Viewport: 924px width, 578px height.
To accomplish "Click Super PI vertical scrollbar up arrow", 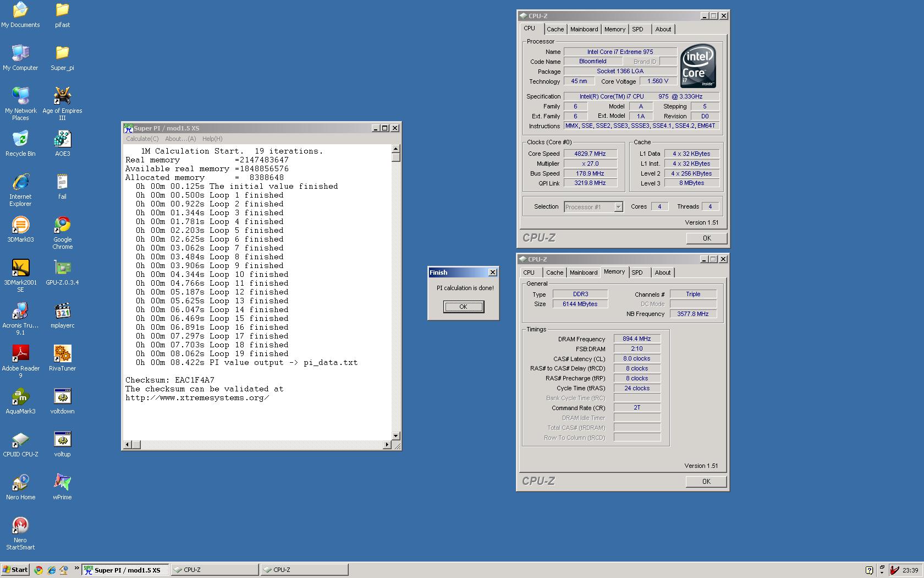I will 395,149.
